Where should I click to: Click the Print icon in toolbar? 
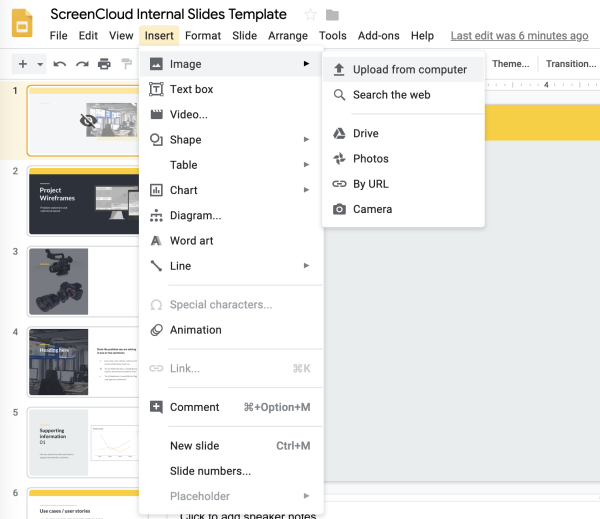click(x=104, y=64)
